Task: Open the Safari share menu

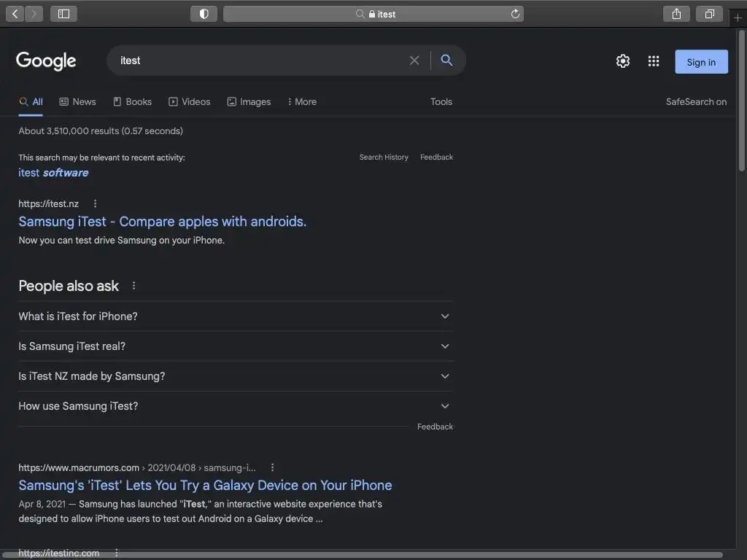Action: (x=676, y=14)
